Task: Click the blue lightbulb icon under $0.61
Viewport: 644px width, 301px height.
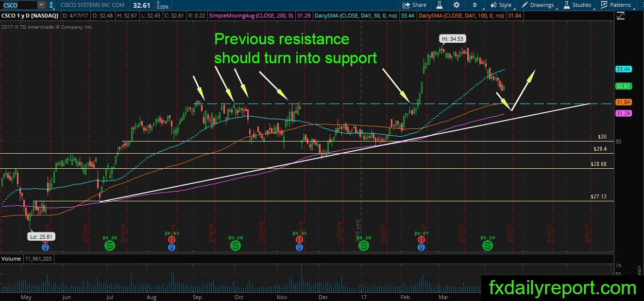Action: [x=298, y=247]
